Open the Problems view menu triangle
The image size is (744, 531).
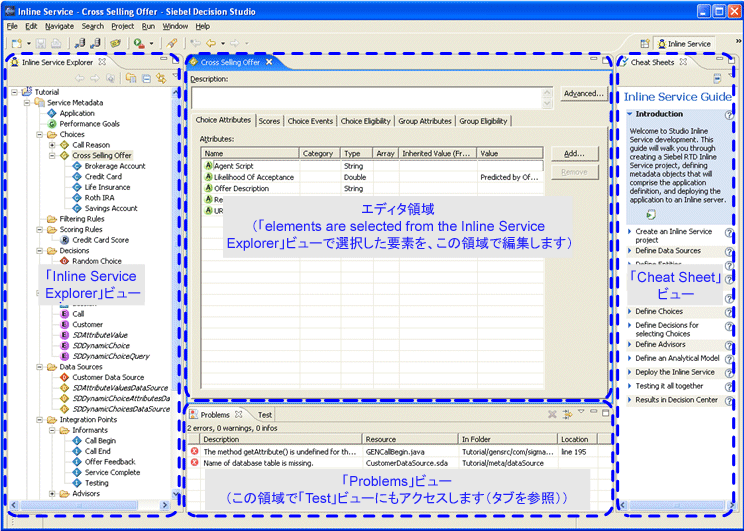tap(581, 412)
